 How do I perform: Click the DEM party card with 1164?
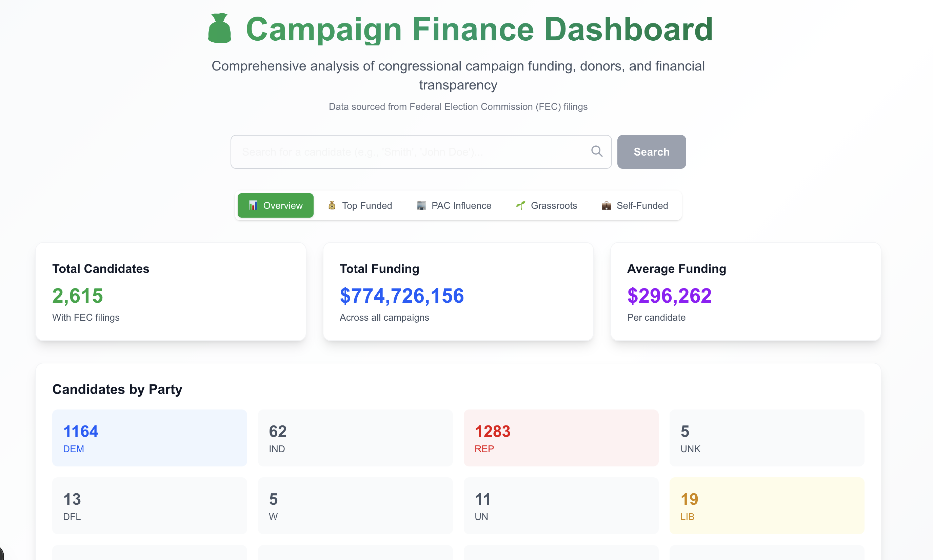click(x=150, y=438)
